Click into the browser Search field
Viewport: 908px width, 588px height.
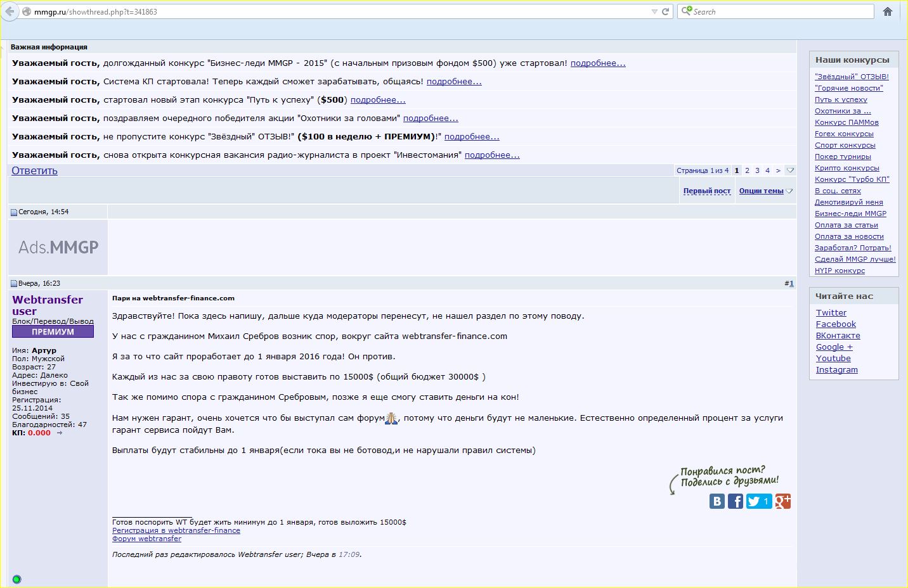tap(782, 11)
